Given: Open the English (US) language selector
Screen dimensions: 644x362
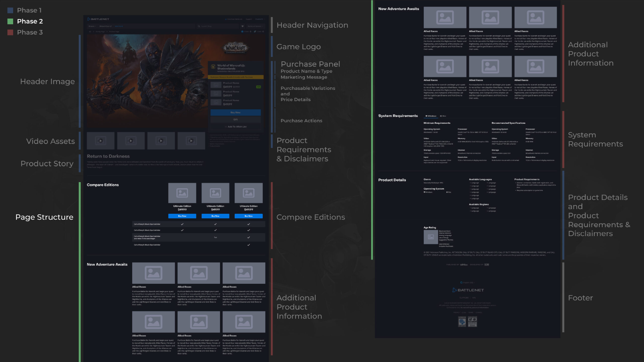Looking at the screenshot, I should (468, 283).
